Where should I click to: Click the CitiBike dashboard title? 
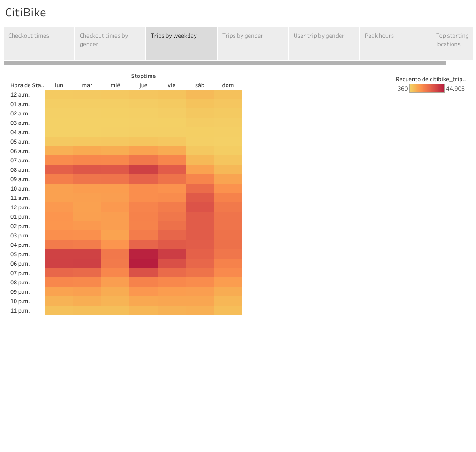[25, 13]
